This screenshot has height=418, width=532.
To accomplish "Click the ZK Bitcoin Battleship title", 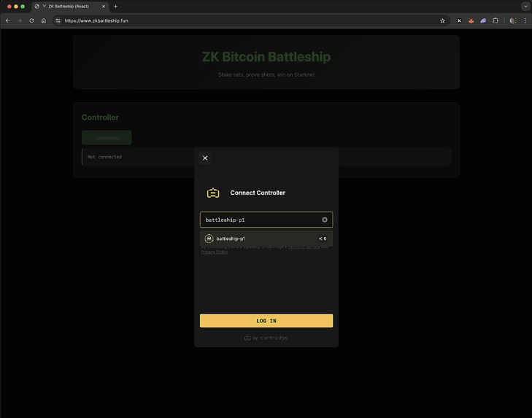I will (x=266, y=57).
